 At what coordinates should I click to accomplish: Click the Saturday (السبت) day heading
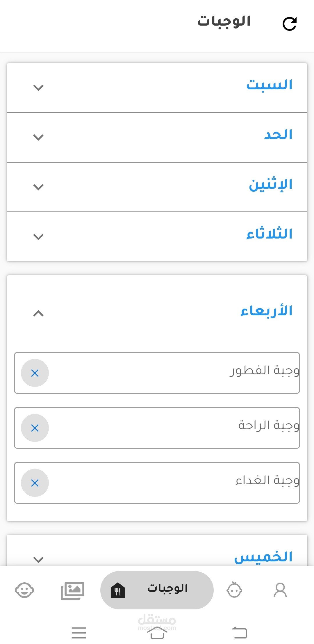click(x=269, y=85)
